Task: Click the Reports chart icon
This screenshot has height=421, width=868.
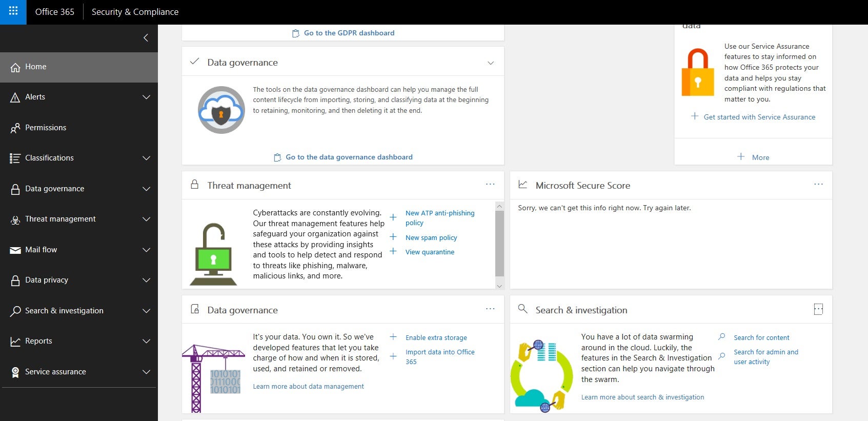Action: point(15,342)
